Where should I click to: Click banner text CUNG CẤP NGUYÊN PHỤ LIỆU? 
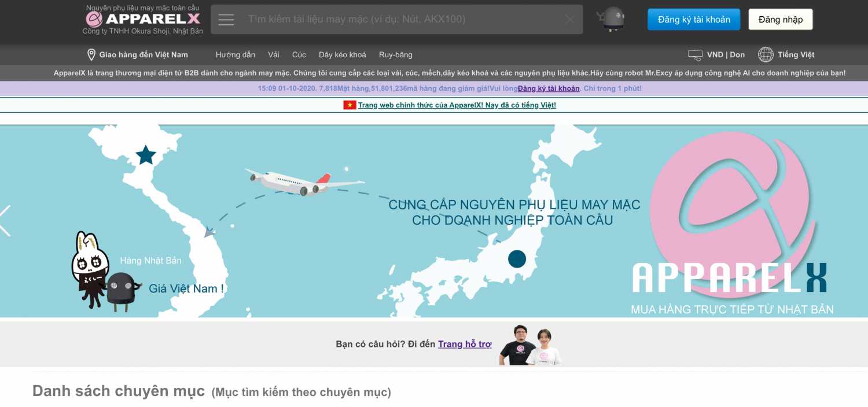(514, 205)
